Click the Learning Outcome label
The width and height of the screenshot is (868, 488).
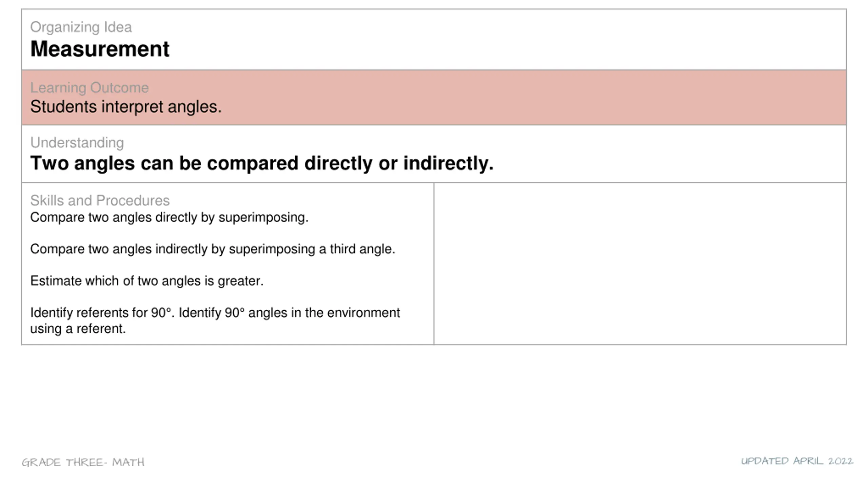point(90,88)
